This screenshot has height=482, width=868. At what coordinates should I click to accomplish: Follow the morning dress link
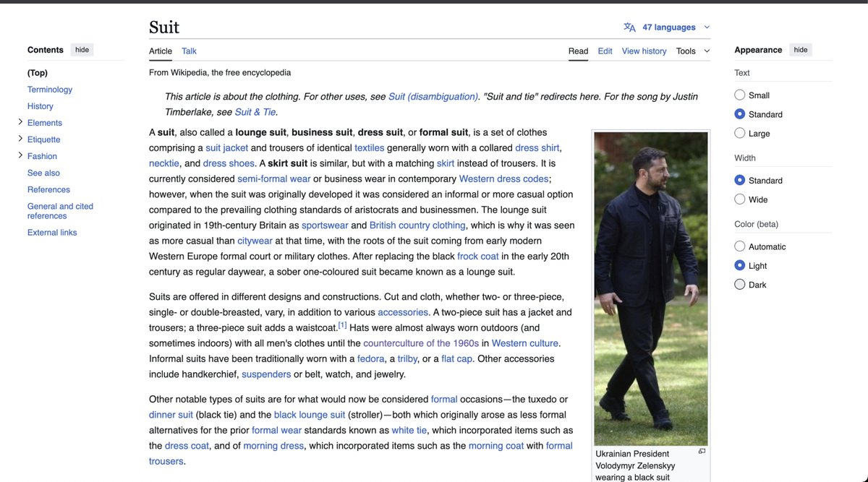pos(273,446)
